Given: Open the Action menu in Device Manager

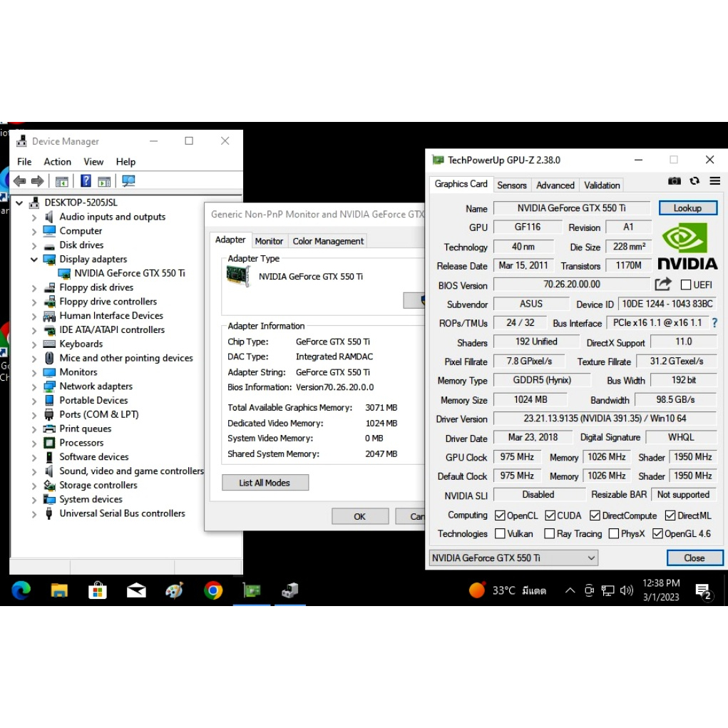Looking at the screenshot, I should pyautogui.click(x=58, y=162).
